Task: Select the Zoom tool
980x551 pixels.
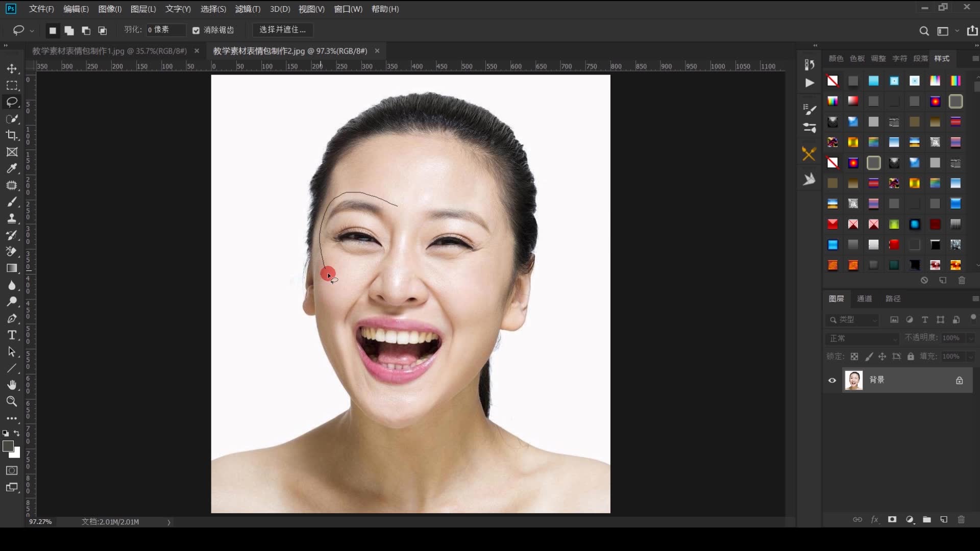Action: pos(12,402)
